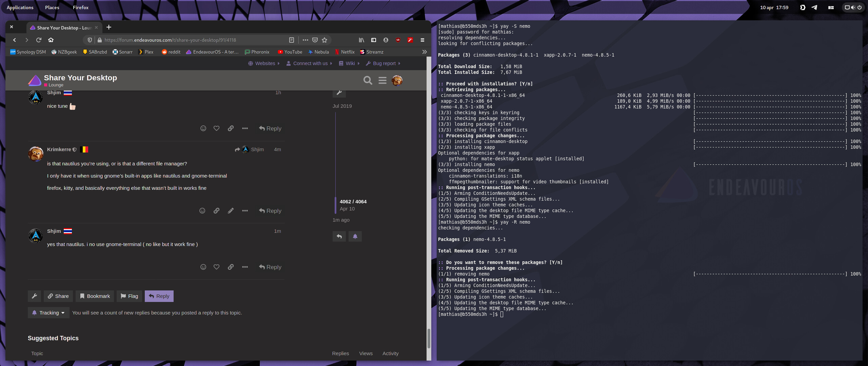
Task: Show more actions on 'nice tune' post
Action: (x=245, y=128)
